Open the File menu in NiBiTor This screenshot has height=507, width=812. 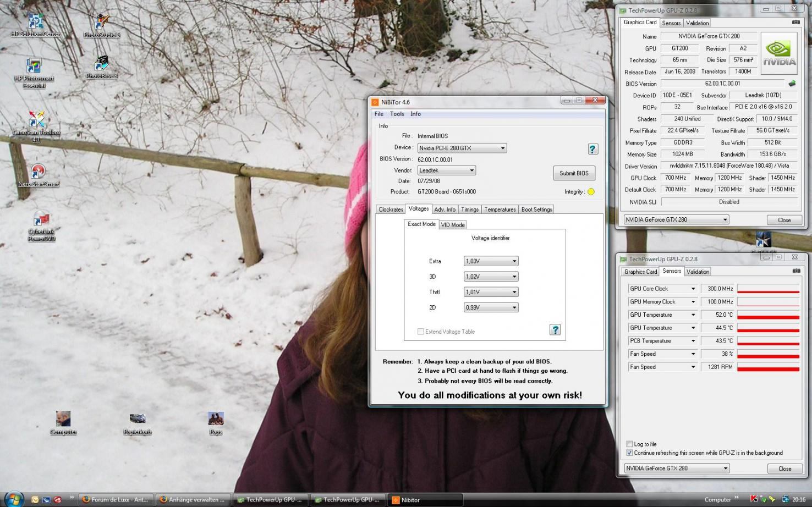coord(379,114)
